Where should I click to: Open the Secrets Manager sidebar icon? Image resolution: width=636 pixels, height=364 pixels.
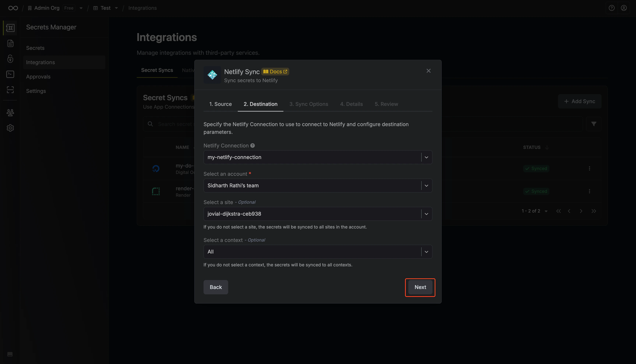click(10, 28)
